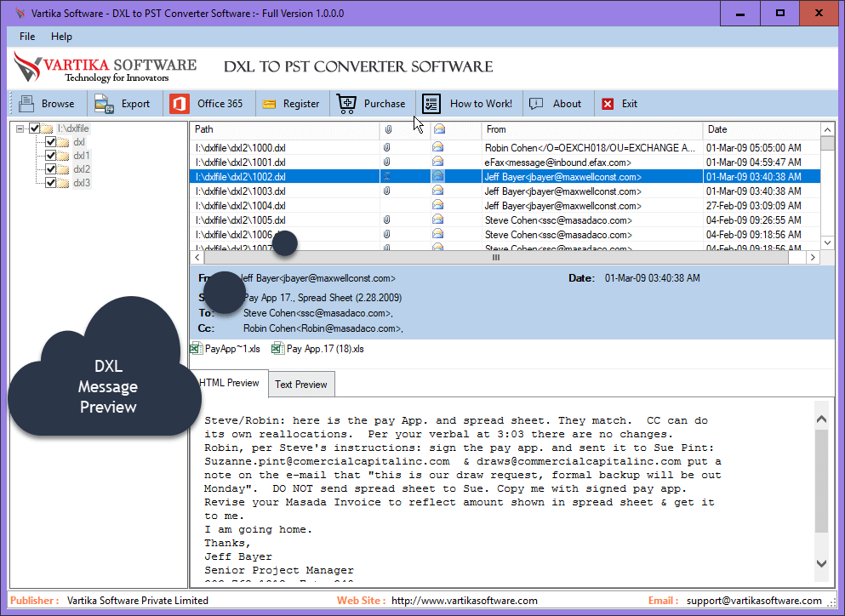
Task: Click the attachment paperclip column header
Action: click(388, 129)
